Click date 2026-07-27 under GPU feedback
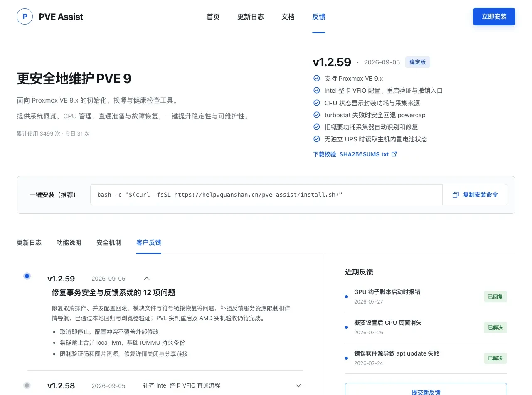532x395 pixels. coord(369,302)
